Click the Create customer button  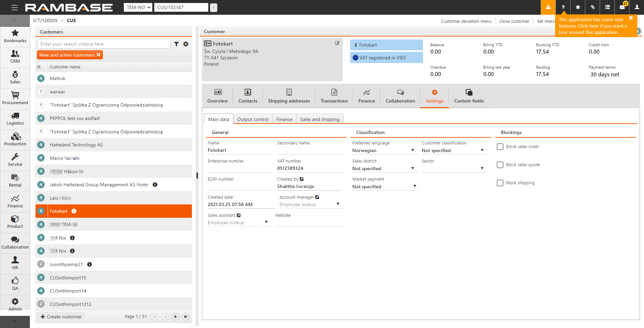[x=61, y=317]
